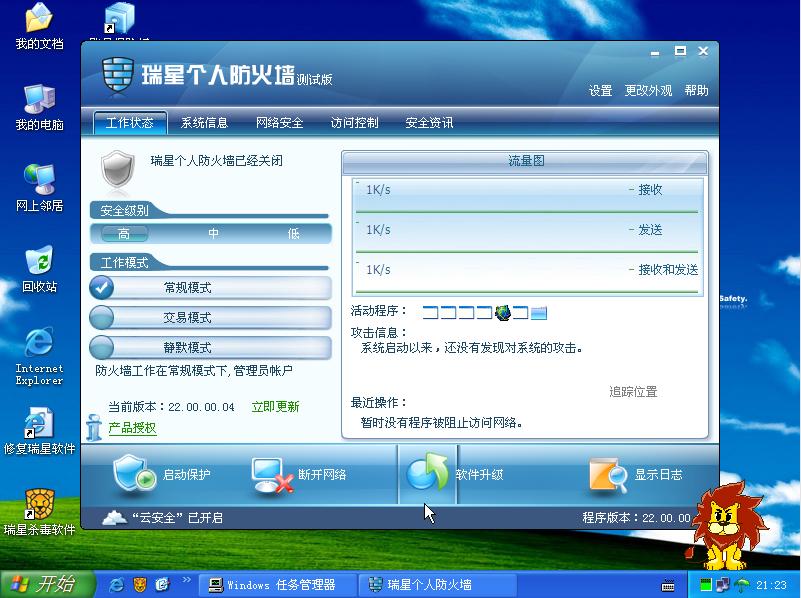Click 追踪位置 link
The image size is (801, 598).
point(633,392)
